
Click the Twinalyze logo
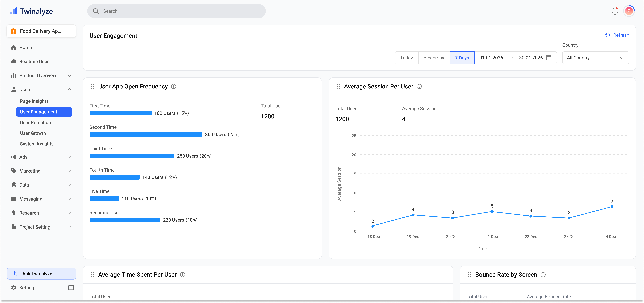[x=31, y=11]
